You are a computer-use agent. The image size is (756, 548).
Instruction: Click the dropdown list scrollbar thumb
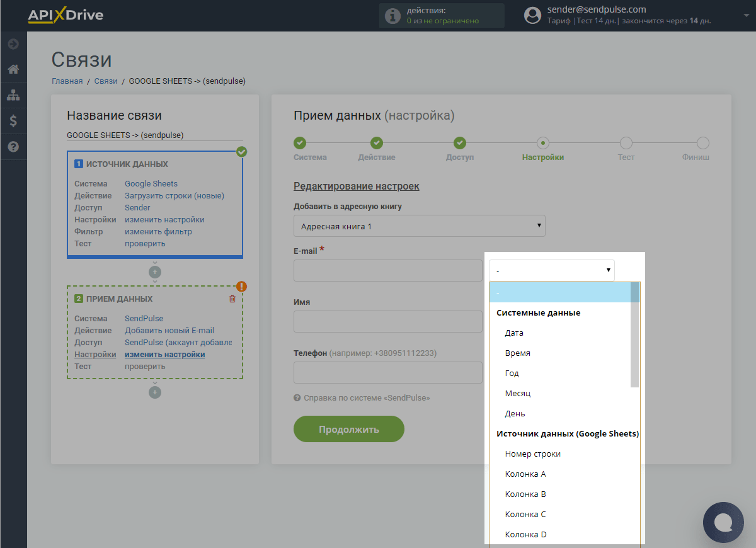click(x=635, y=334)
